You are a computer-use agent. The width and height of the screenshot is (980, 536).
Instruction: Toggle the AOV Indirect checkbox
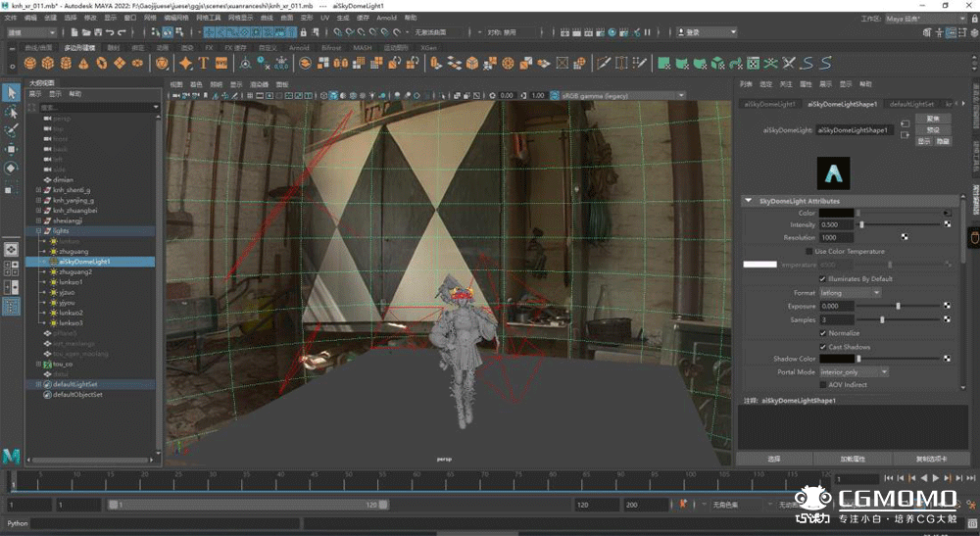822,385
